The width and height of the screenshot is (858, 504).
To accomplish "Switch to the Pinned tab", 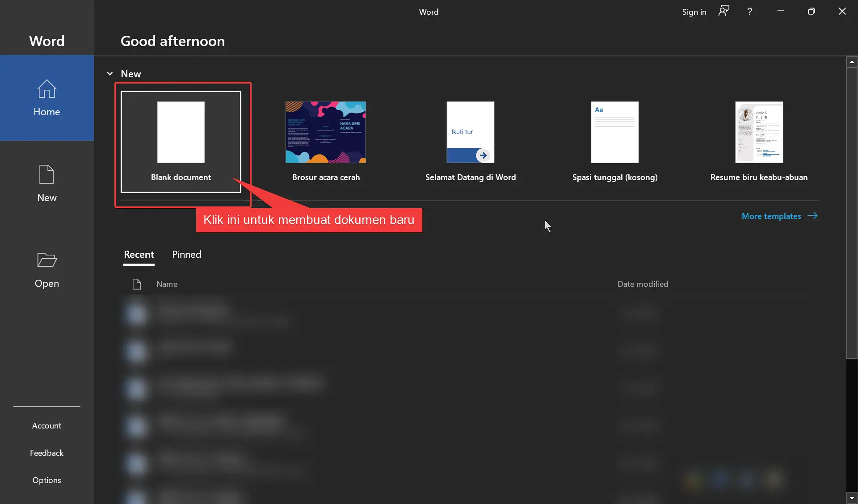I will [x=186, y=255].
